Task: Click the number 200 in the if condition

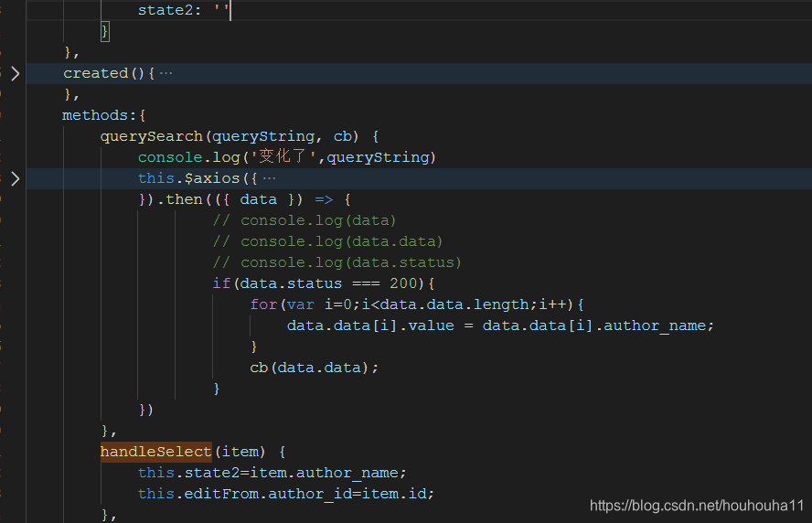Action: (x=403, y=283)
